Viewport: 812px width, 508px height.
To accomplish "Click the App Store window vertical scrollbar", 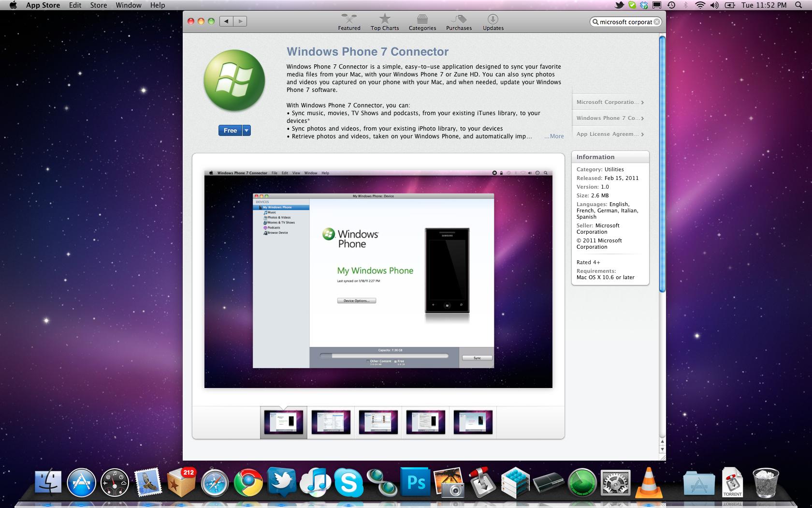I will point(662,164).
